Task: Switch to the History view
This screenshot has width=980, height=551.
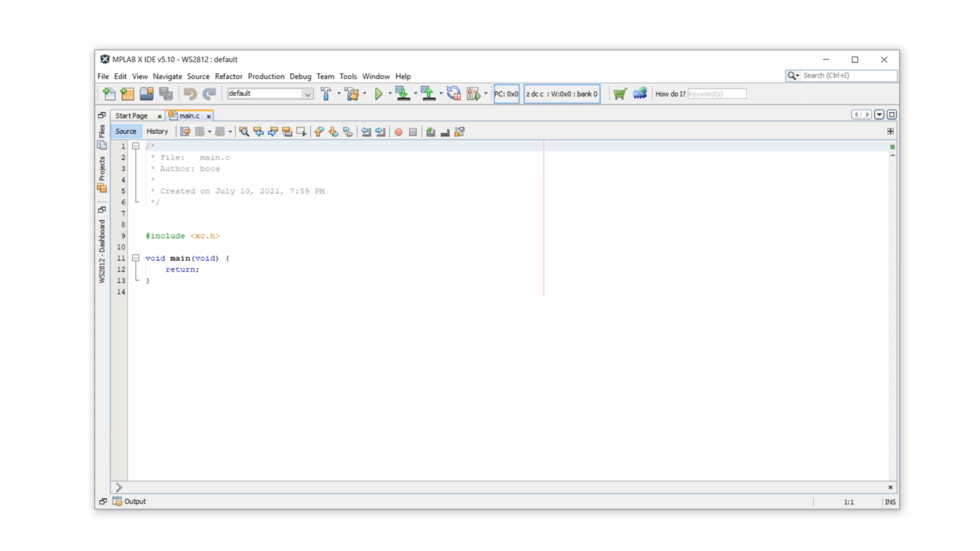Action: point(157,131)
